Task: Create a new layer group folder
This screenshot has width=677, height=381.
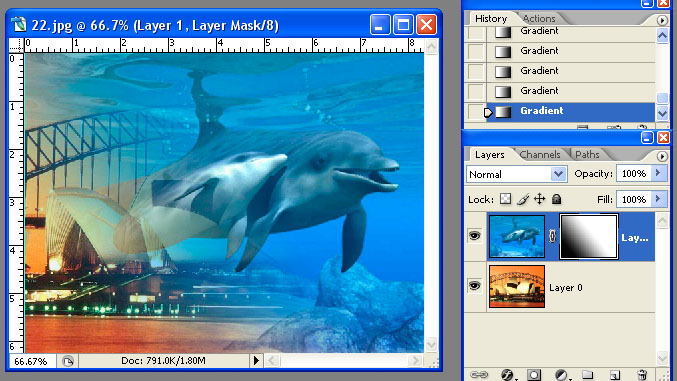Action: pyautogui.click(x=587, y=375)
